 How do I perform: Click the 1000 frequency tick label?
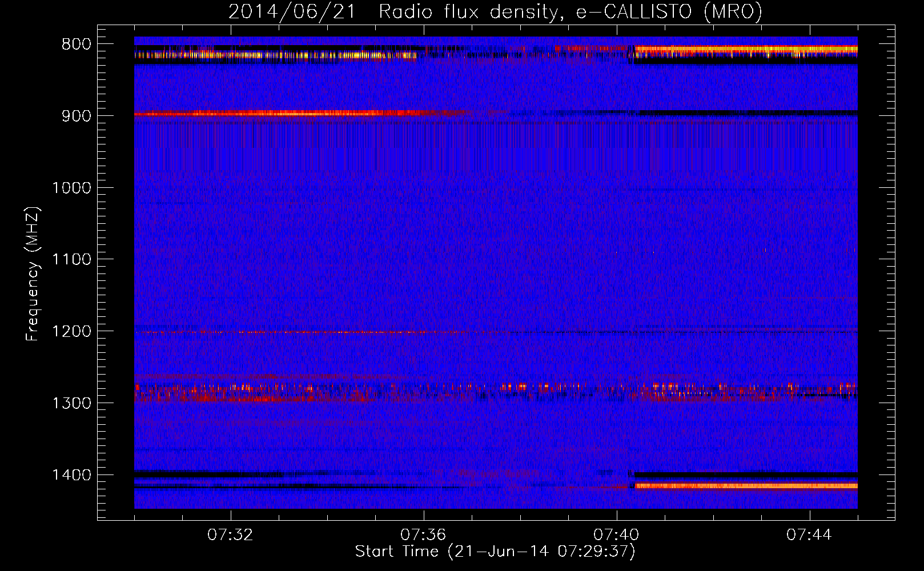(x=71, y=188)
